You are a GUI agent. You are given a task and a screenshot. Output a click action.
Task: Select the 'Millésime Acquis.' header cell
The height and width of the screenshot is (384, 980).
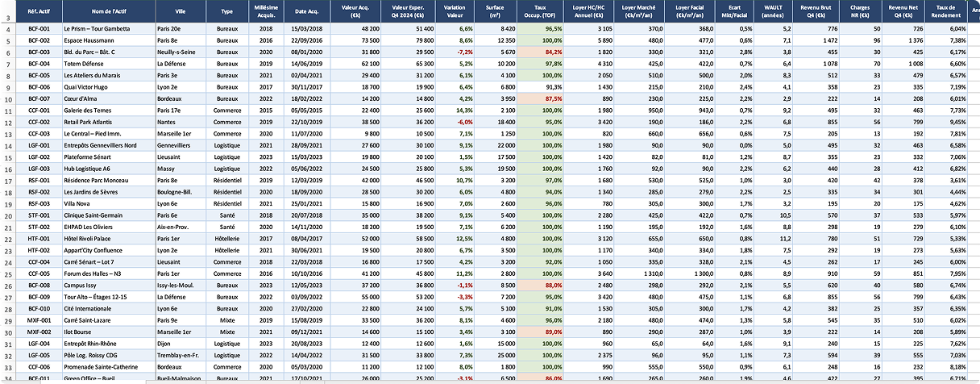pyautogui.click(x=266, y=11)
